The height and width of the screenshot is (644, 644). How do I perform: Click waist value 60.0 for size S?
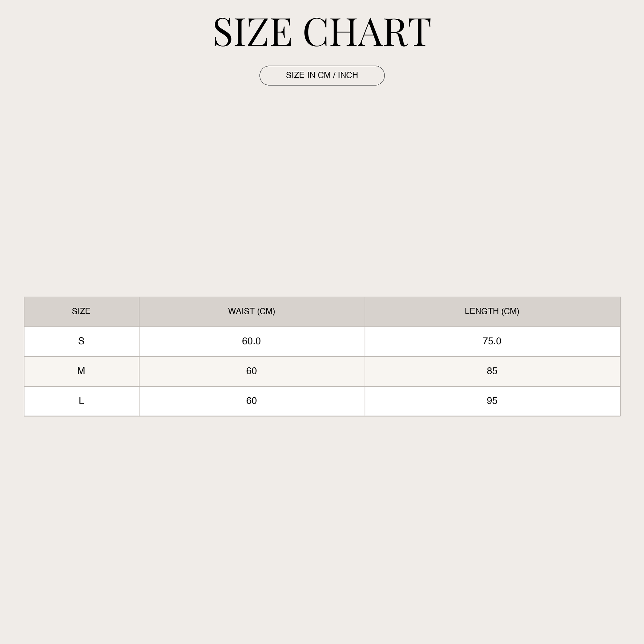[x=252, y=341]
